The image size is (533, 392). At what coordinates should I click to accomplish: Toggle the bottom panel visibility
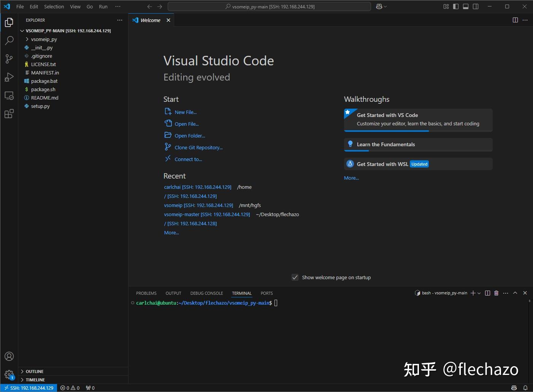pos(466,6)
